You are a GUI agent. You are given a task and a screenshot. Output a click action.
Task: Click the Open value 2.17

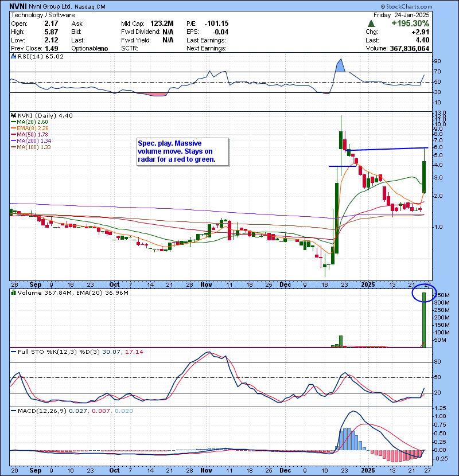[x=51, y=24]
